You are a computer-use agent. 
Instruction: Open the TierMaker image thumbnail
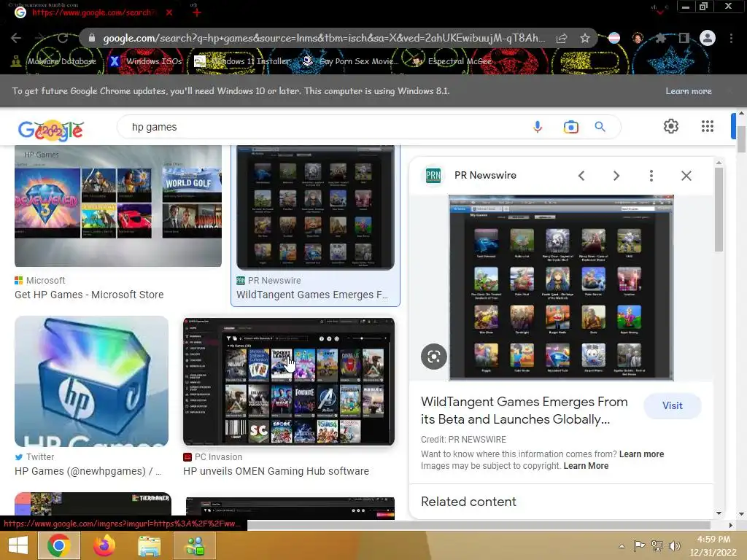[x=93, y=503]
